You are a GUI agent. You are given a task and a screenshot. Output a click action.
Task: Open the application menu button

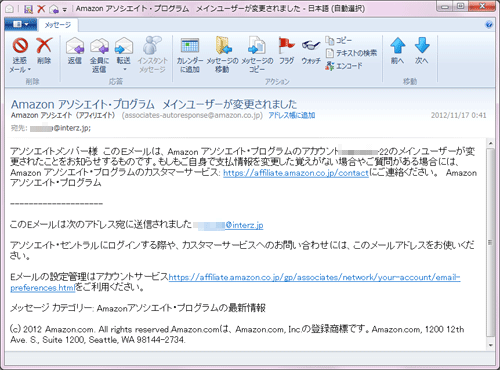pos(20,25)
